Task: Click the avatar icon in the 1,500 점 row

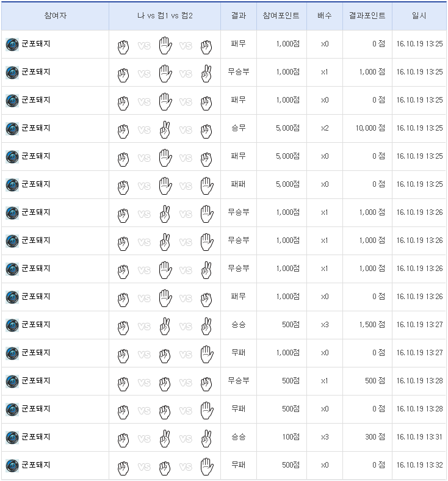Action: point(12,325)
